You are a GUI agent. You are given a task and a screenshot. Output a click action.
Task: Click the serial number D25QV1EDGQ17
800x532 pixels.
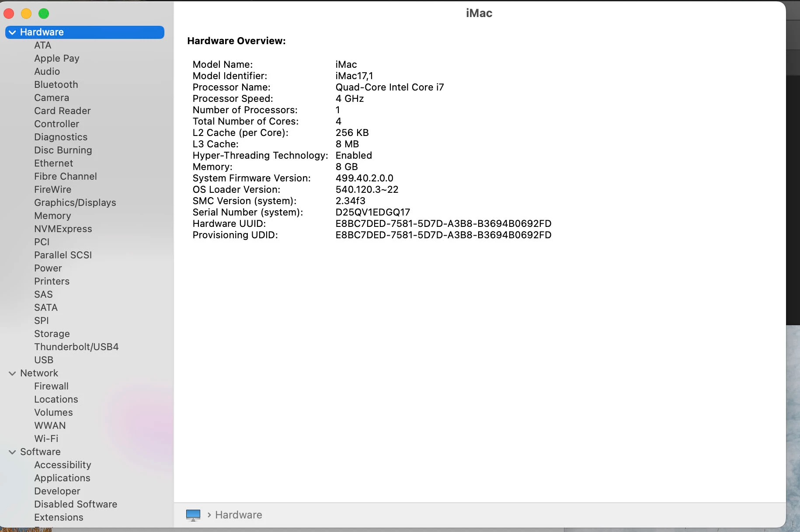(x=373, y=212)
